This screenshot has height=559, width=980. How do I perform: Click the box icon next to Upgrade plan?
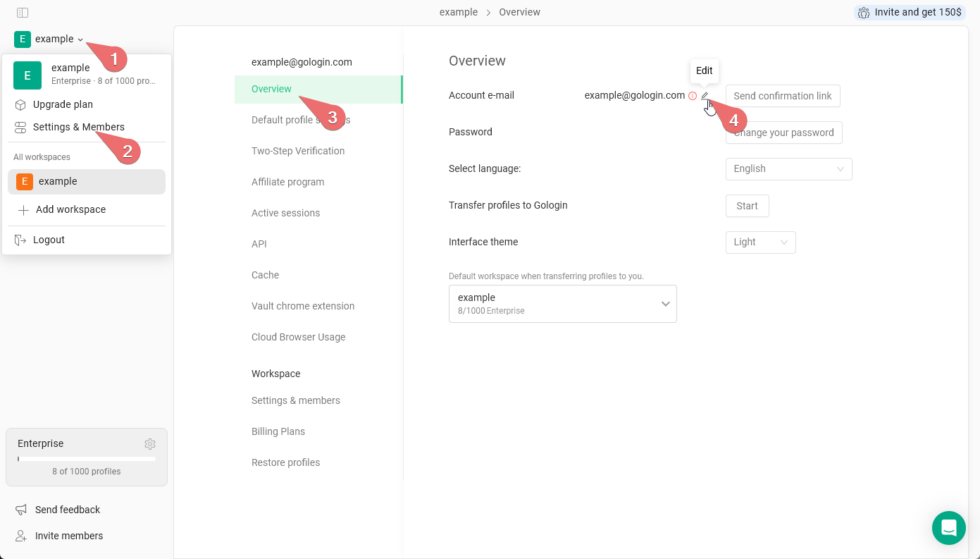point(20,104)
